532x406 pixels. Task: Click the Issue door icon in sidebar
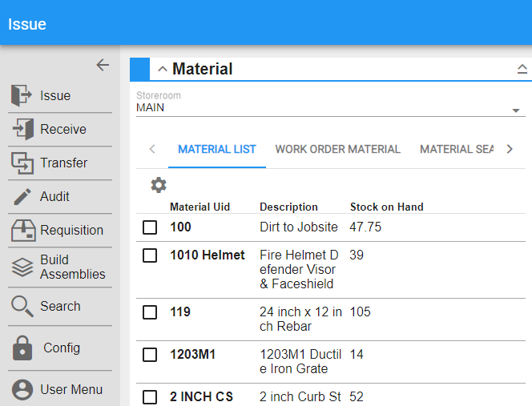pyautogui.click(x=21, y=95)
